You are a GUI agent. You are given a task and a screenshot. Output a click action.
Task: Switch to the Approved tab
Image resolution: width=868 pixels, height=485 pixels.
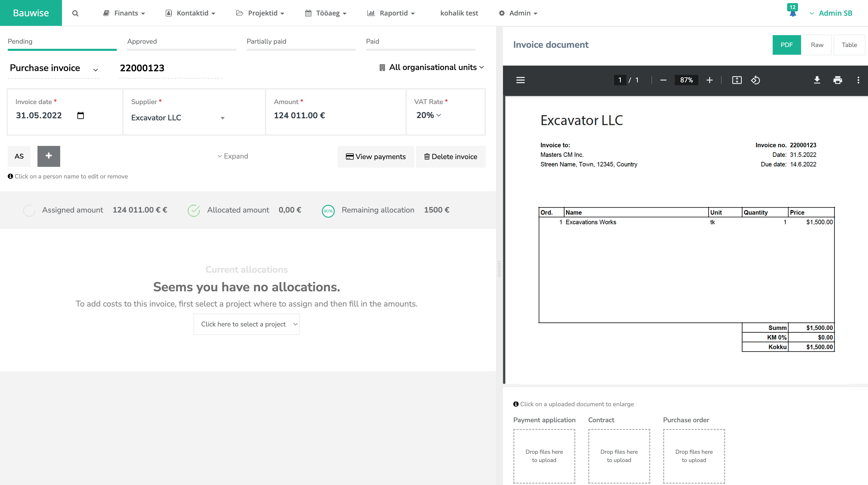[x=142, y=41]
